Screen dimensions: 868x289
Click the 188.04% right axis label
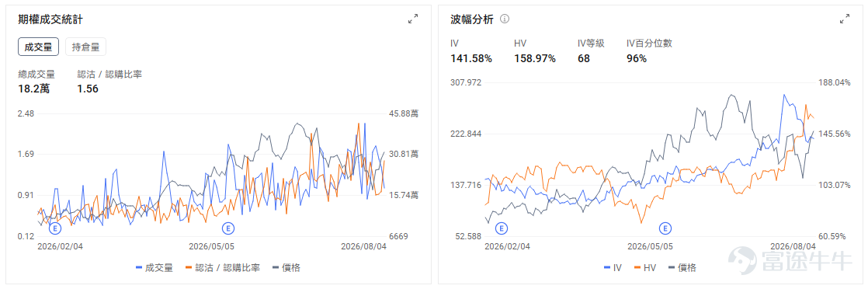point(834,82)
